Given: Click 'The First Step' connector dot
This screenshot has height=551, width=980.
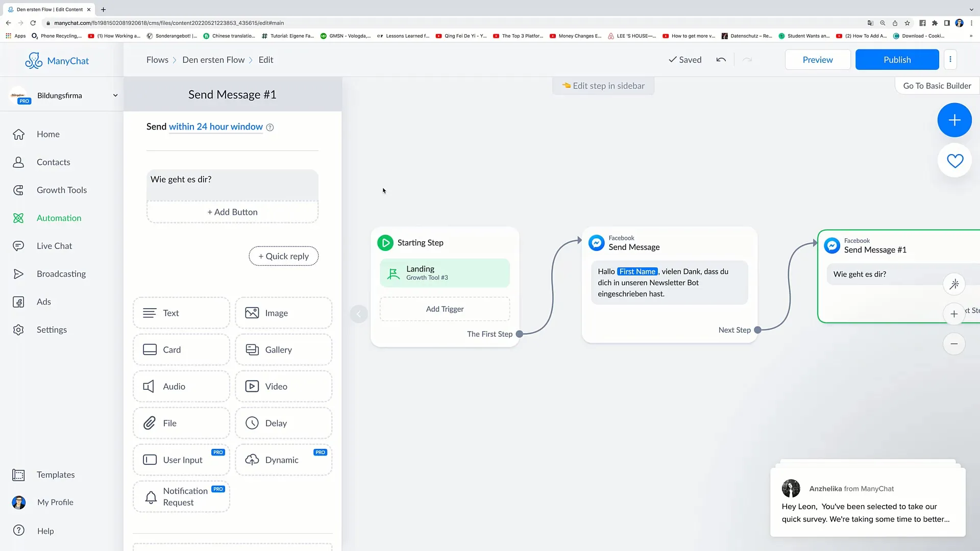Looking at the screenshot, I should [519, 334].
